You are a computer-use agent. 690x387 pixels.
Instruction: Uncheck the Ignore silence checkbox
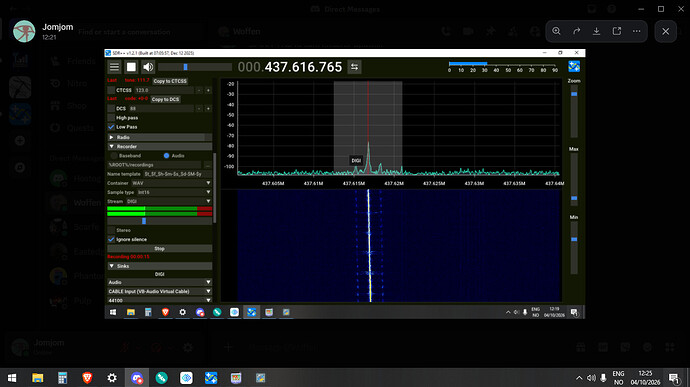tap(111, 240)
